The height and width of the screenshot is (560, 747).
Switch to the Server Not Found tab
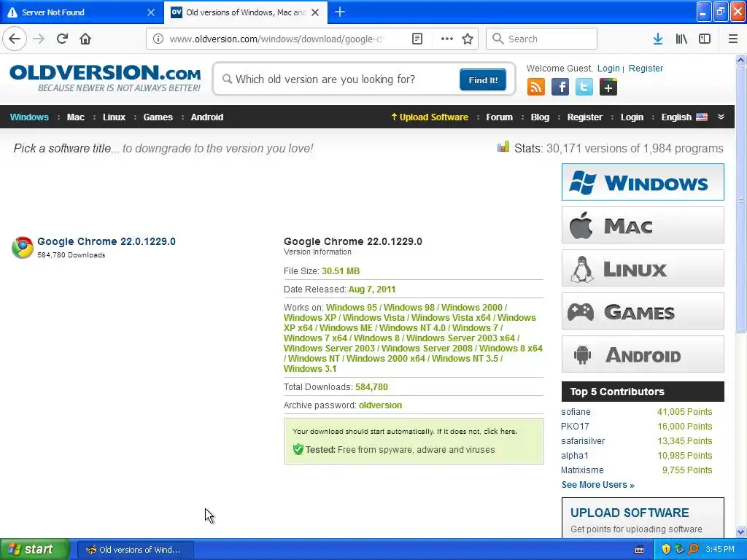[82, 12]
